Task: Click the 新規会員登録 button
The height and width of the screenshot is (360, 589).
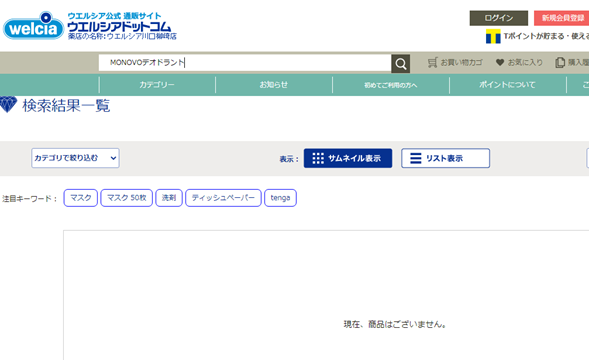Action: click(562, 18)
